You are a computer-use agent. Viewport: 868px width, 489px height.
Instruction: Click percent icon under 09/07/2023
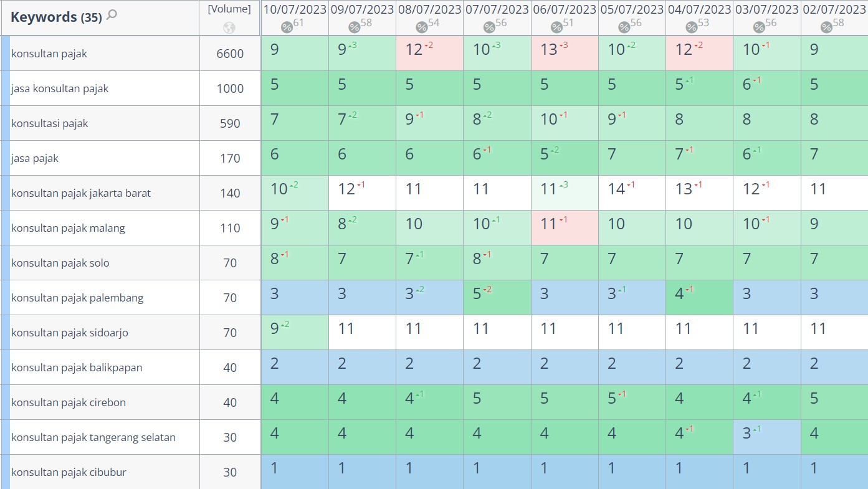354,27
